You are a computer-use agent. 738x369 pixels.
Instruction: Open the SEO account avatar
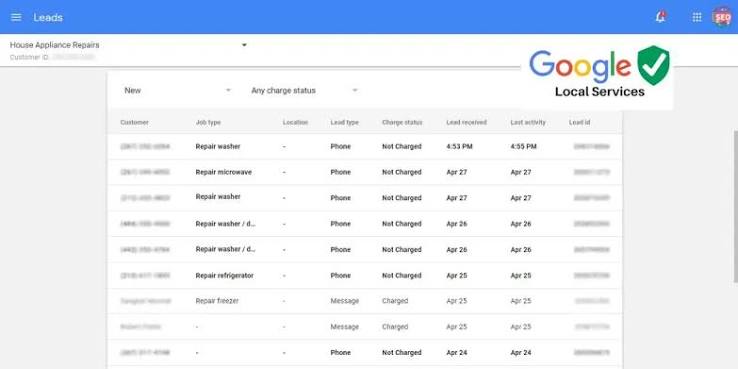click(x=722, y=17)
